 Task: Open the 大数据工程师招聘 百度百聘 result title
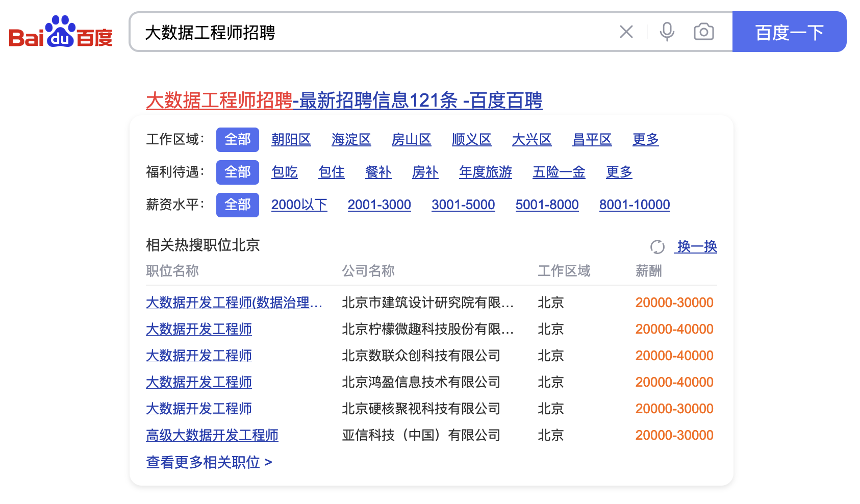click(x=344, y=100)
